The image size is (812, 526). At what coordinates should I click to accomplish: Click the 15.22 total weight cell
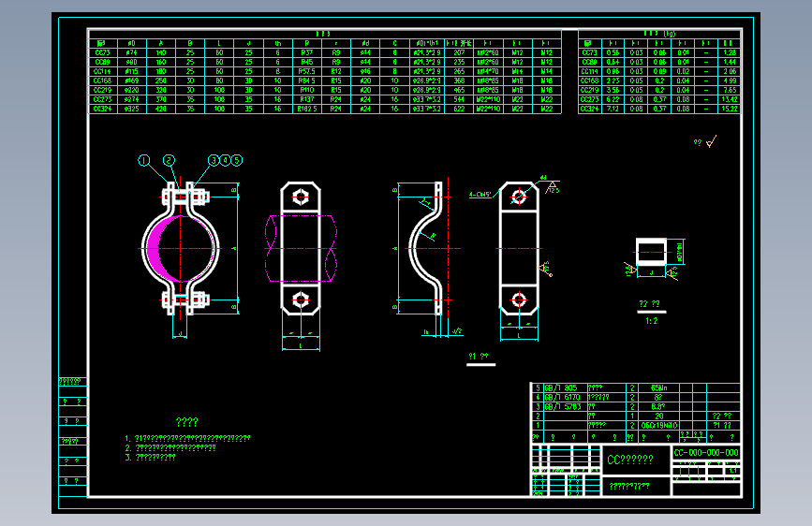click(x=730, y=109)
